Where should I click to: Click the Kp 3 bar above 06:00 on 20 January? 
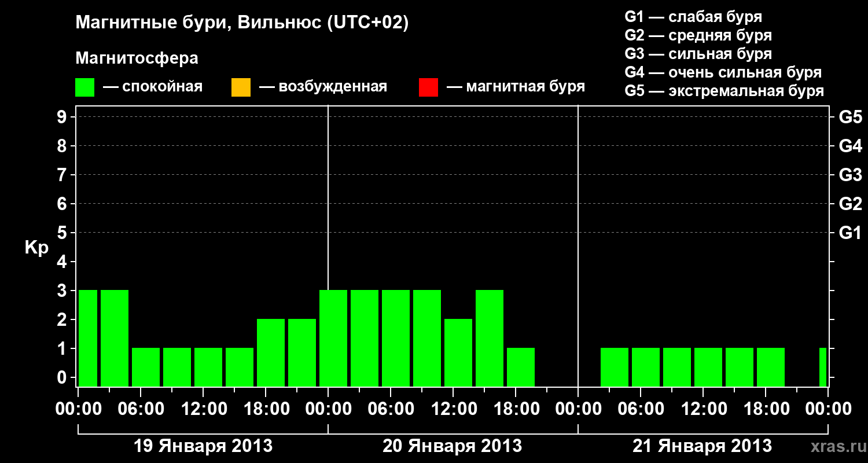[396, 338]
